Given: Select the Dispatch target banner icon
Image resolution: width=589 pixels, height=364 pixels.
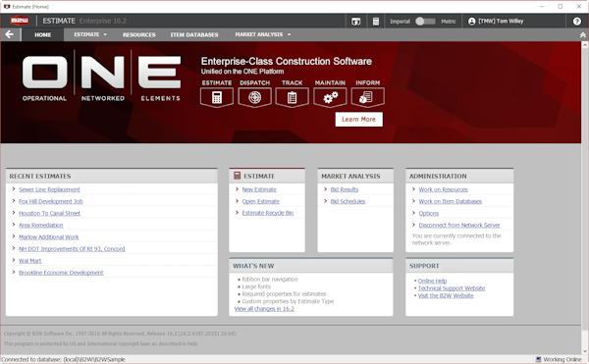Looking at the screenshot, I should click(x=254, y=97).
